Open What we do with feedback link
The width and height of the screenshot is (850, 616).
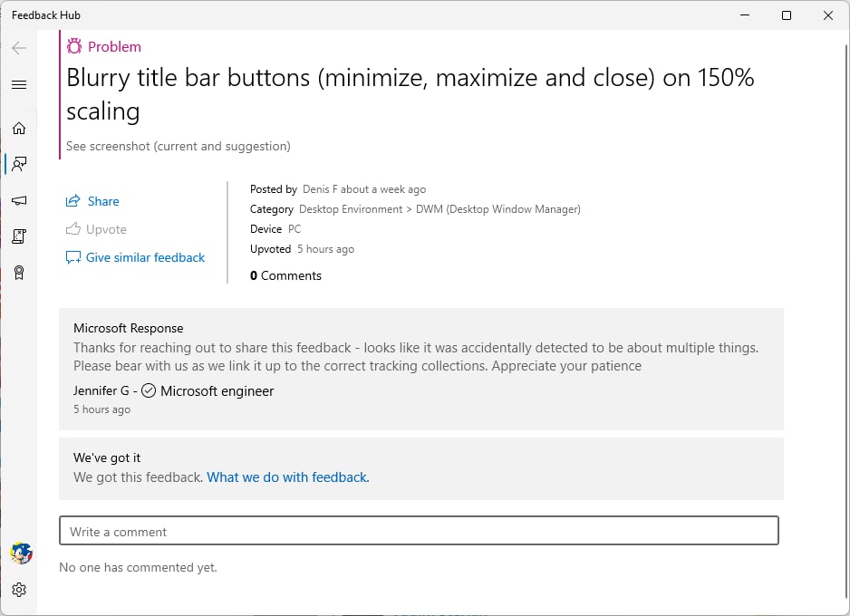(x=288, y=477)
